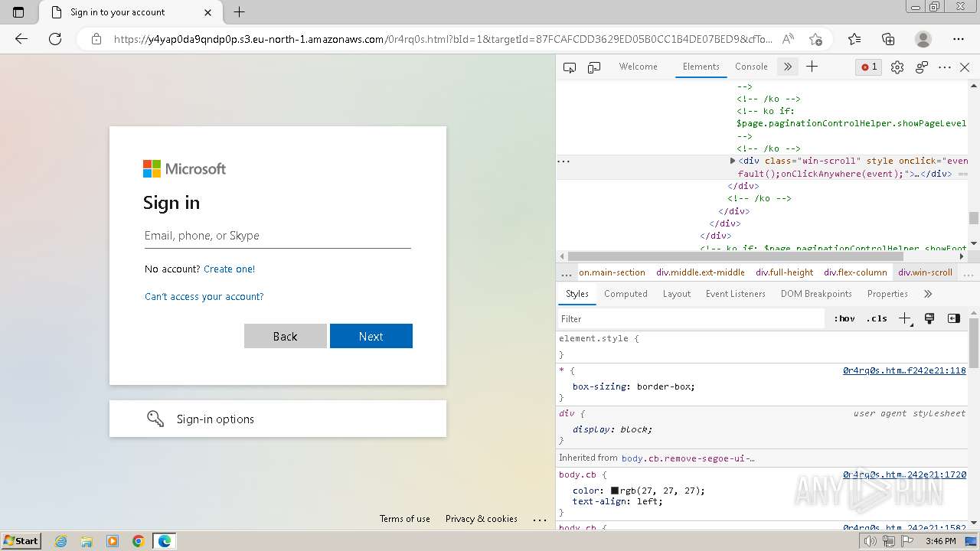Click body.cb.remove-segoe-ui inherited link
This screenshot has width=980, height=551.
(x=688, y=458)
